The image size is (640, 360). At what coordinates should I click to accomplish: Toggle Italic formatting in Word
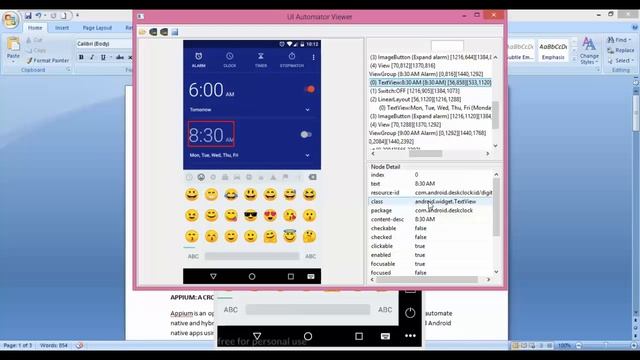(x=92, y=57)
